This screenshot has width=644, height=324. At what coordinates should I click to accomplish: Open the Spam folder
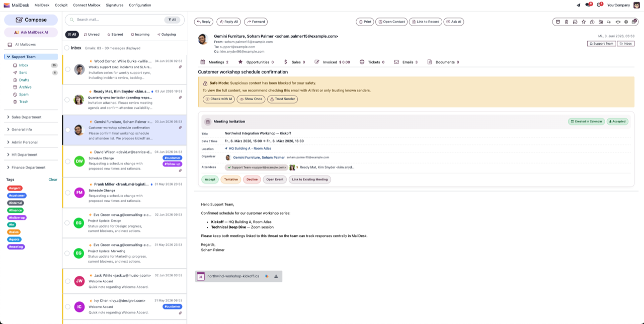(24, 95)
